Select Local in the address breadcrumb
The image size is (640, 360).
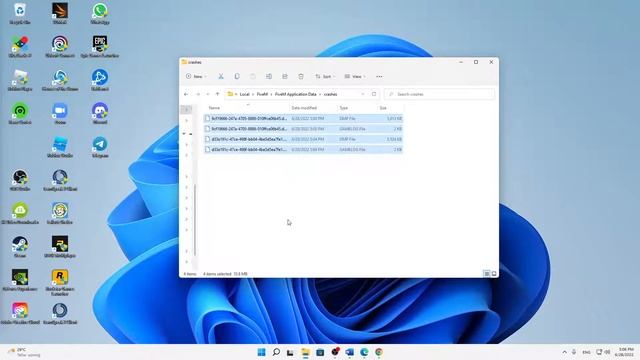(244, 94)
